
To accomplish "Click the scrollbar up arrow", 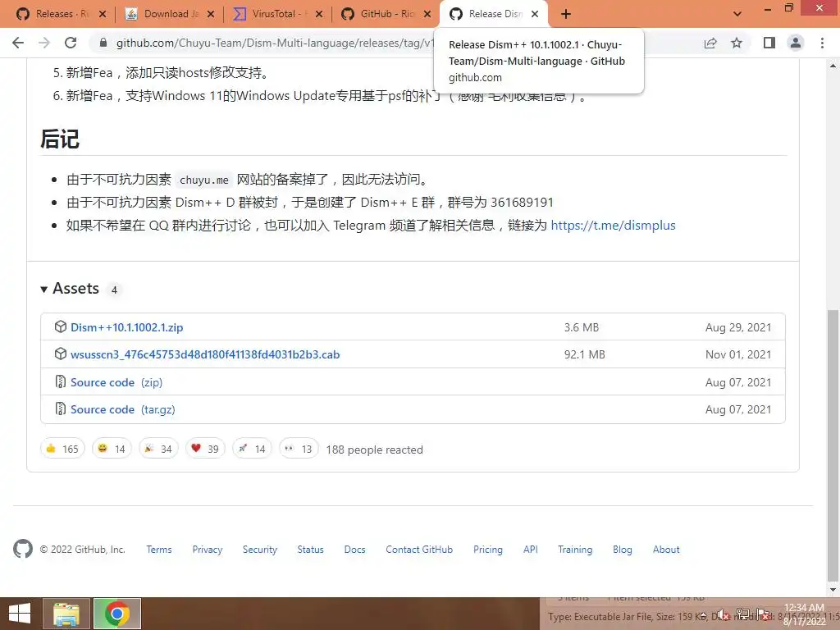I will click(x=833, y=66).
